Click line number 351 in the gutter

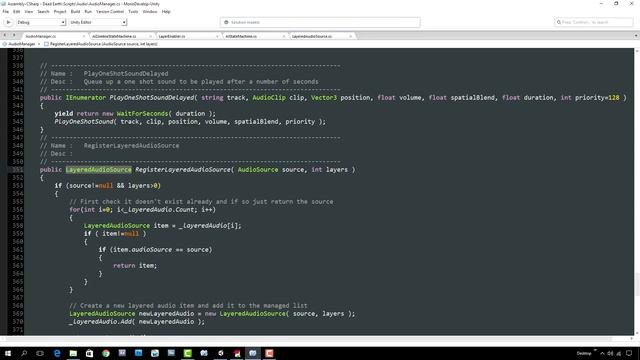18,169
